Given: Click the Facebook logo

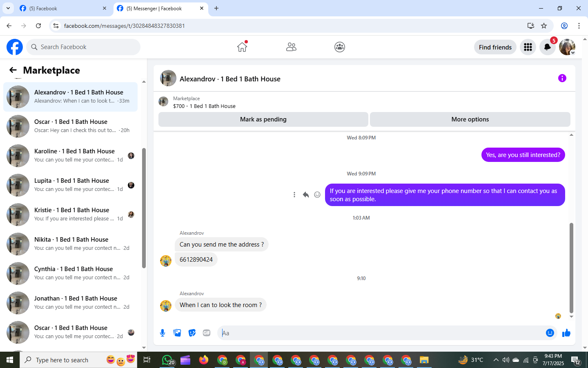Looking at the screenshot, I should [x=15, y=47].
